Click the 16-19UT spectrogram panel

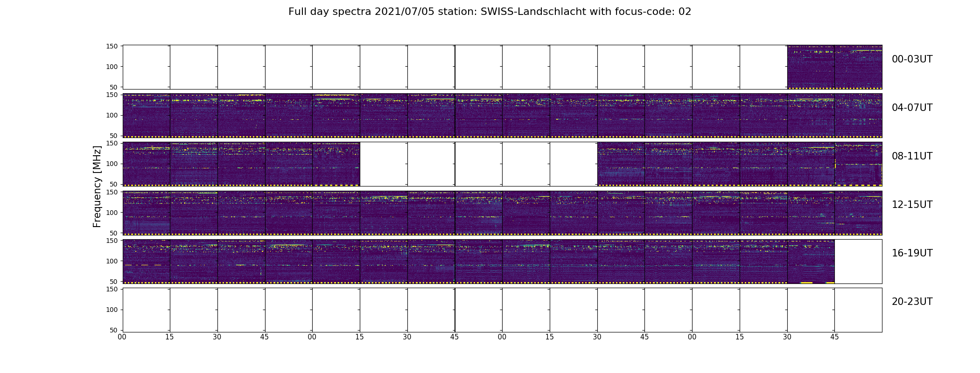click(502, 261)
